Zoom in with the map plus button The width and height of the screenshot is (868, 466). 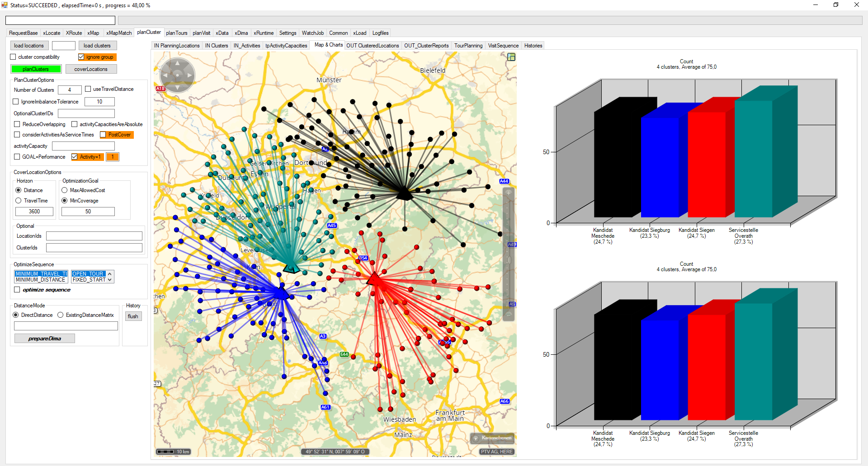[509, 193]
